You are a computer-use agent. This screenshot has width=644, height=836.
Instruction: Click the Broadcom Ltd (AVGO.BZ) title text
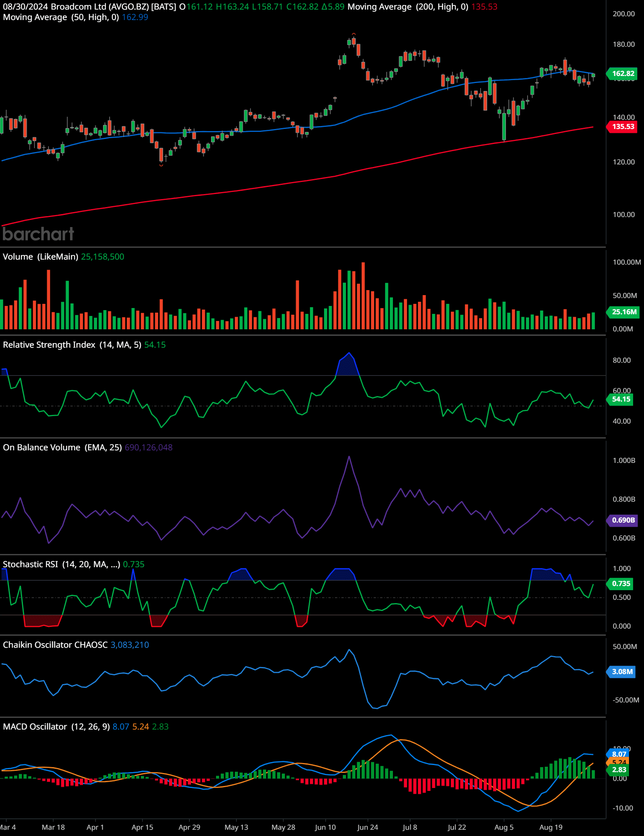[100, 7]
